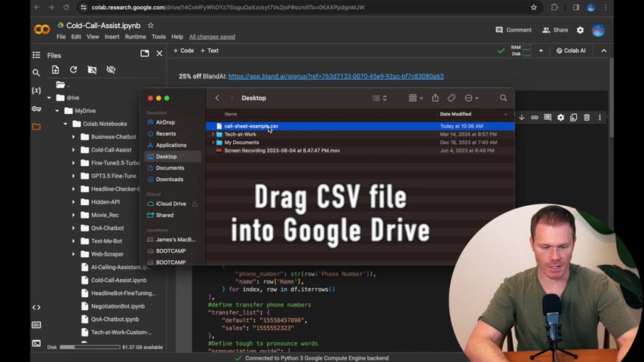The width and height of the screenshot is (644, 362).
Task: Click Finder share icon
Action: (x=435, y=98)
